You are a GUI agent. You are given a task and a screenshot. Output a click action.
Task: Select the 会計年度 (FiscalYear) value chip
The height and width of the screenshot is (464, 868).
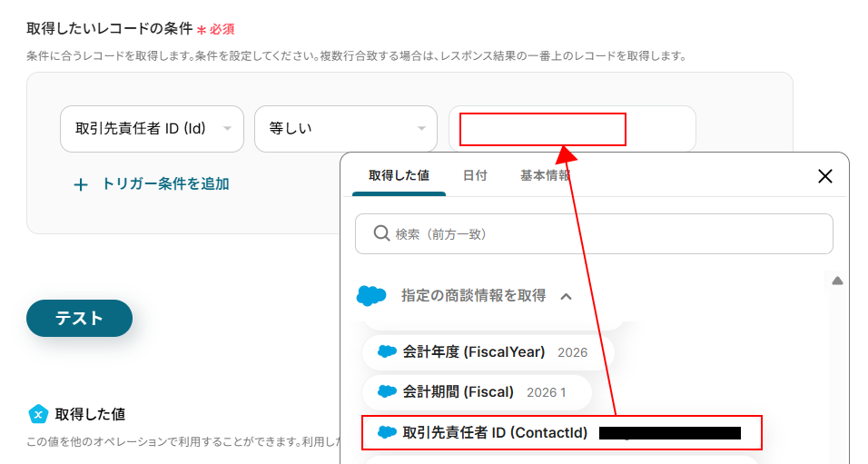[488, 352]
